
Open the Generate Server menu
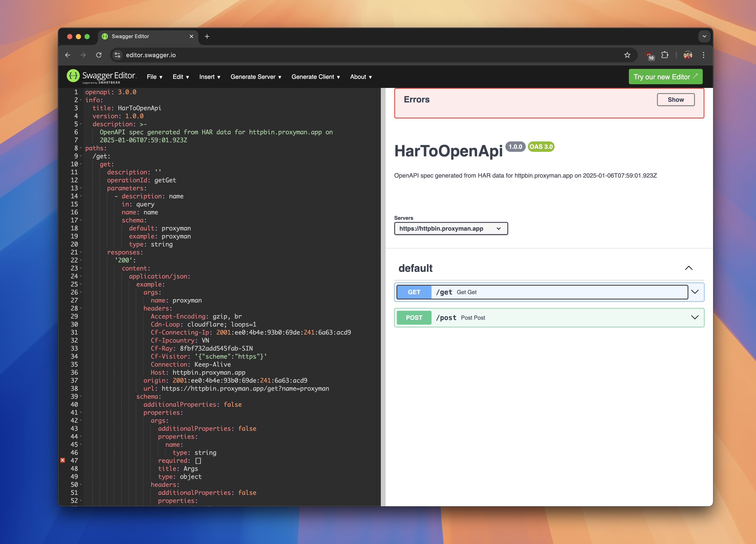256,77
